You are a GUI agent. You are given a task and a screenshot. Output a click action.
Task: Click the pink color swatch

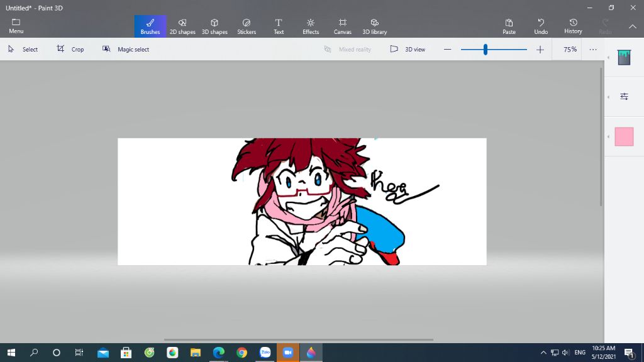(624, 136)
